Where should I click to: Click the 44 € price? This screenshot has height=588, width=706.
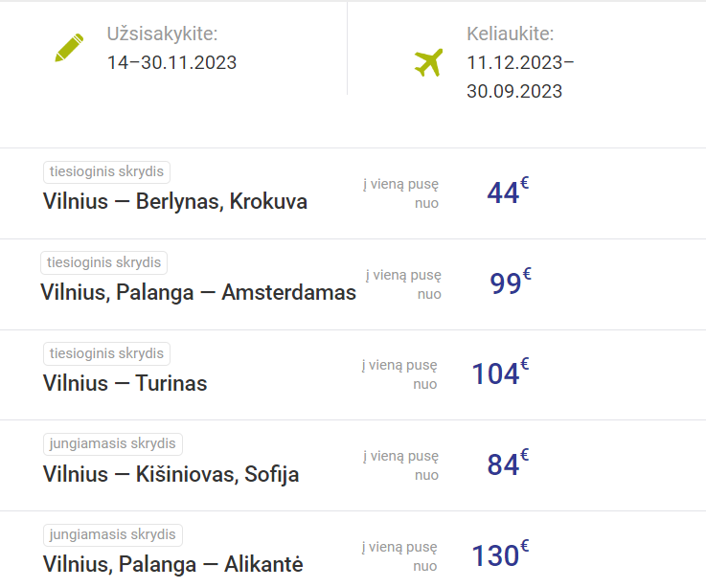tap(507, 192)
